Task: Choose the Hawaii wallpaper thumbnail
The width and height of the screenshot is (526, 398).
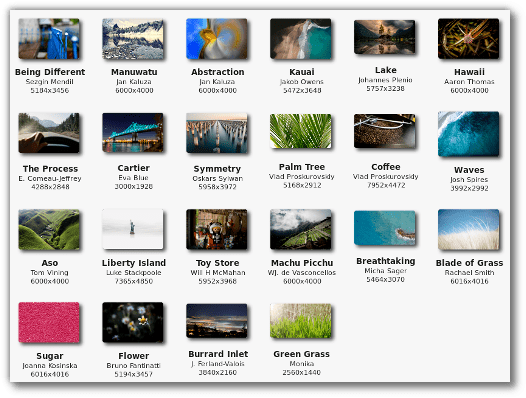Action: coord(468,39)
